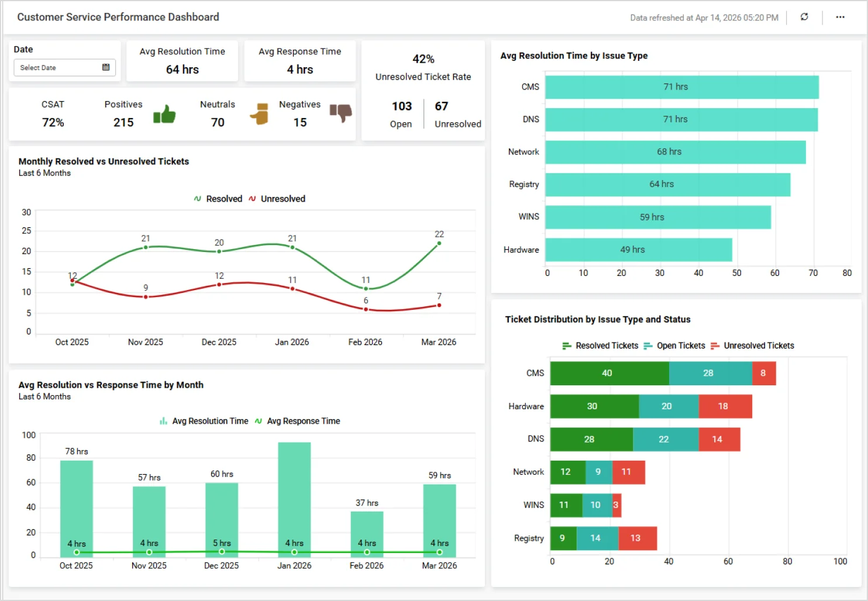868x601 pixels.
Task: Click the Registry unresolved segment showing 13
Action: 638,538
